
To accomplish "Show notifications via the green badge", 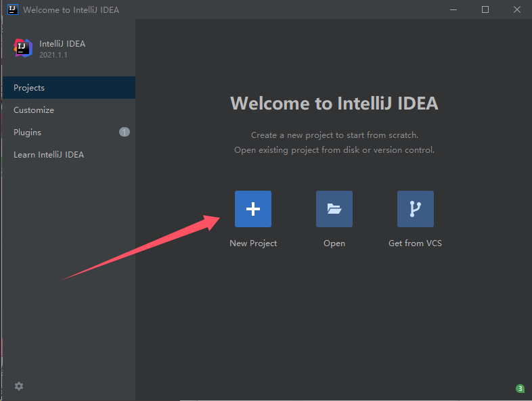I will [x=520, y=388].
